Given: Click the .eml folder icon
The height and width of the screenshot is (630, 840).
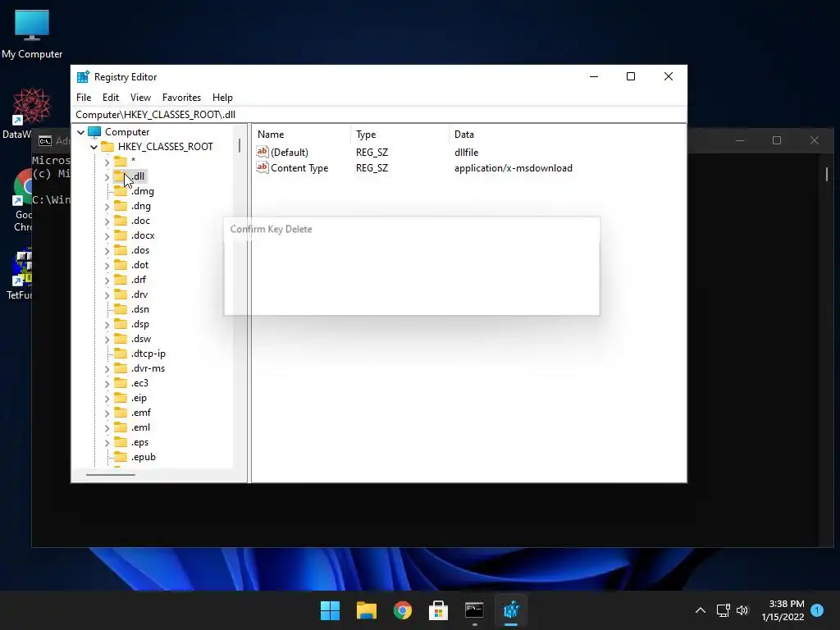Looking at the screenshot, I should [x=121, y=427].
